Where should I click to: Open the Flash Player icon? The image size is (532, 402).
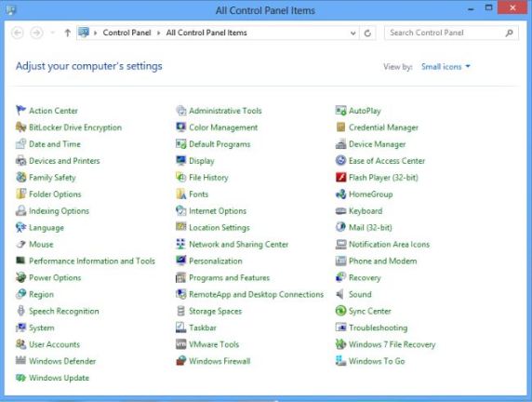coord(340,177)
